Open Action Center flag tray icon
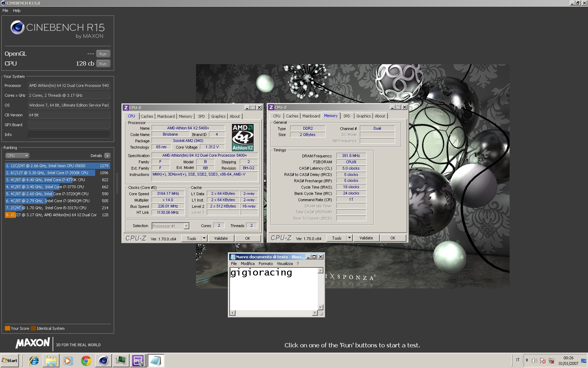Viewport: 588px width, 368px height. tap(543, 361)
